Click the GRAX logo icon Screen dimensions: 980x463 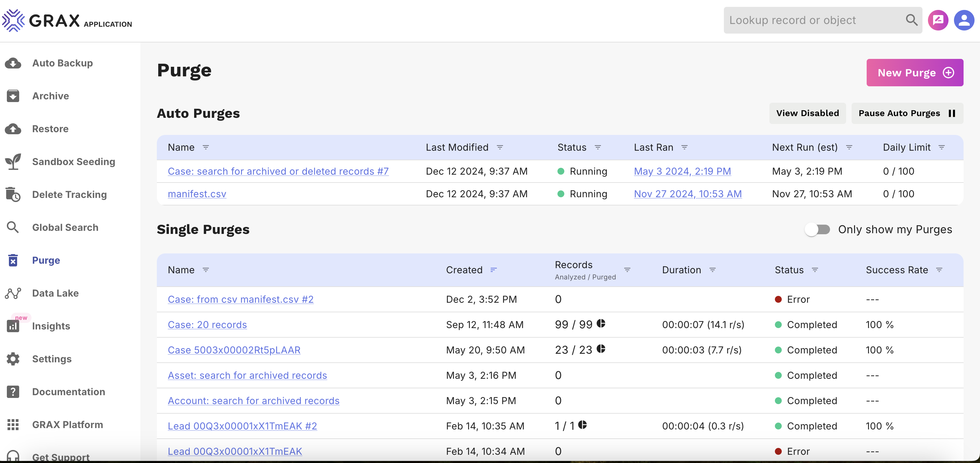[13, 20]
